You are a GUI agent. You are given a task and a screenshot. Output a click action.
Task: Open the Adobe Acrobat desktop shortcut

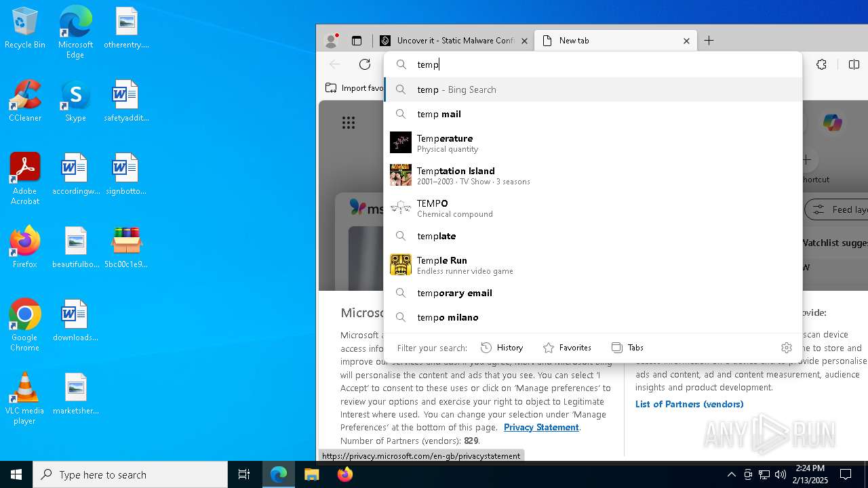coord(25,179)
